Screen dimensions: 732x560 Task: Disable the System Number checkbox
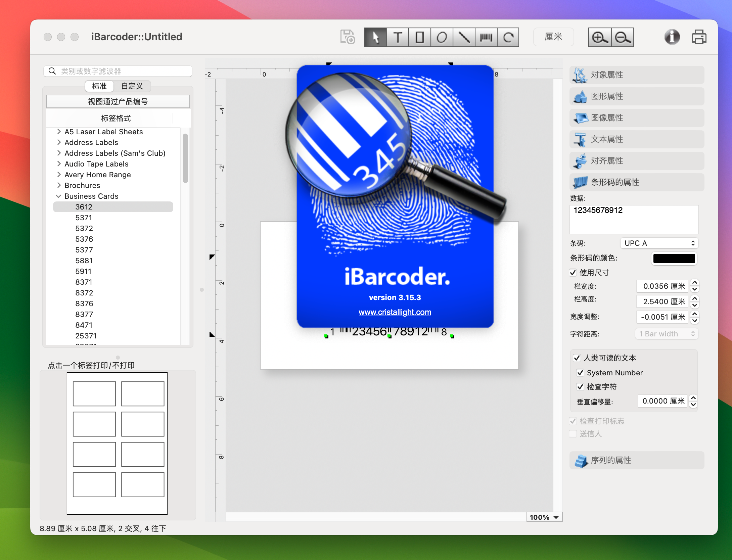[581, 373]
